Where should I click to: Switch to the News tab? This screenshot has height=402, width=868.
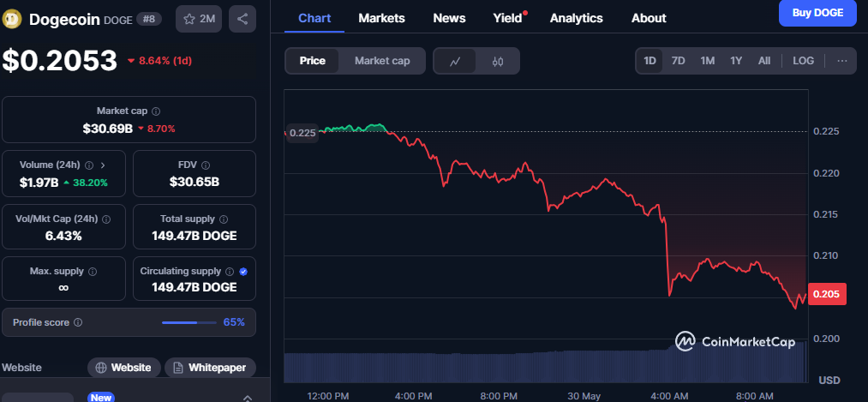point(449,18)
